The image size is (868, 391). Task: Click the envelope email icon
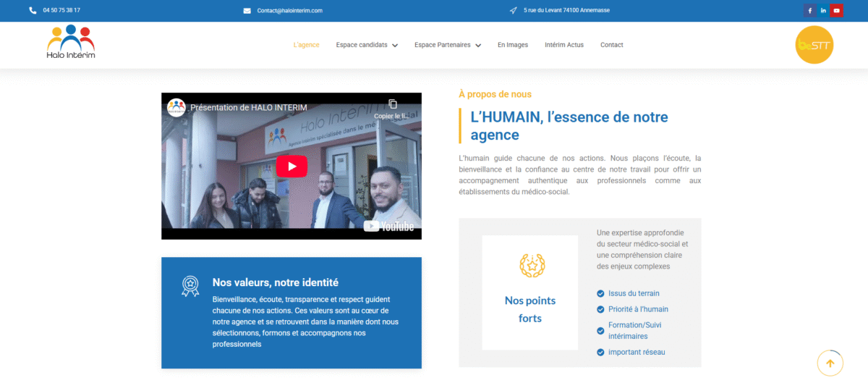pos(247,11)
